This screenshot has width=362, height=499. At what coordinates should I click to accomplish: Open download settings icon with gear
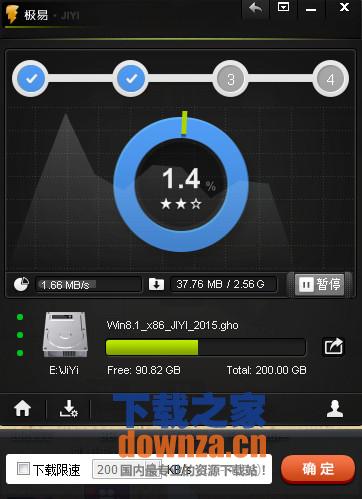pos(68,408)
